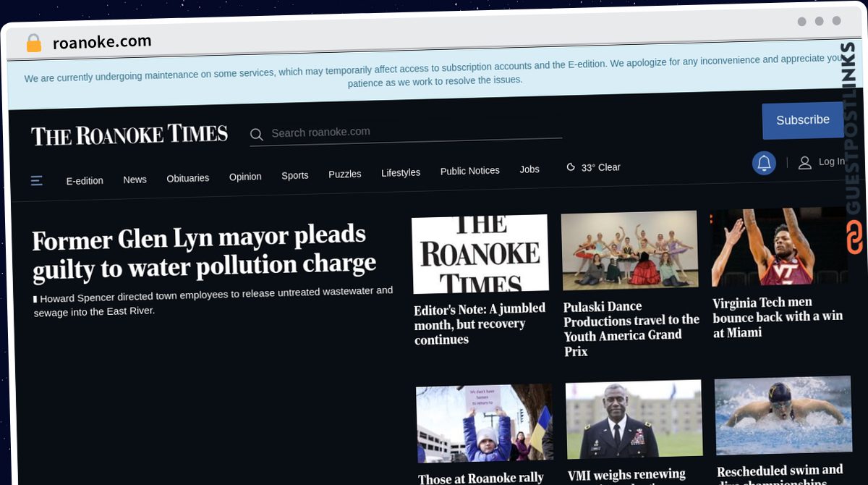Click the Roanoke rally child photo
This screenshot has width=868, height=485.
[x=485, y=423]
